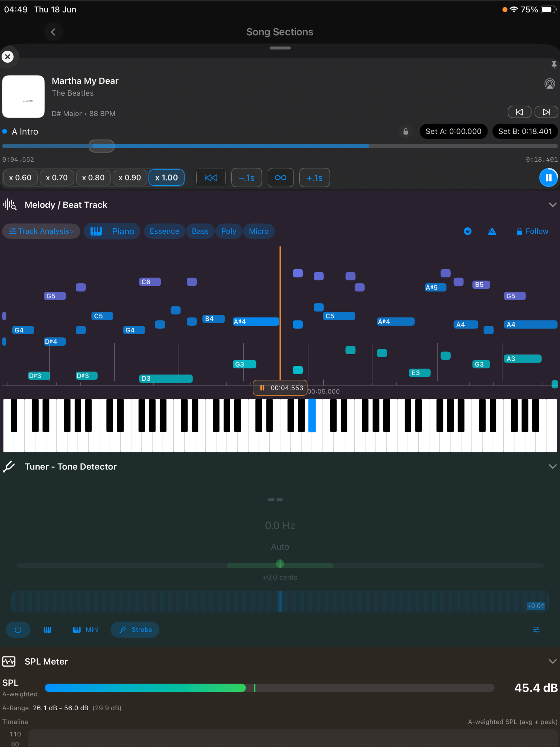Select the E3 bass note block
Image resolution: width=560 pixels, height=747 pixels.
(419, 373)
